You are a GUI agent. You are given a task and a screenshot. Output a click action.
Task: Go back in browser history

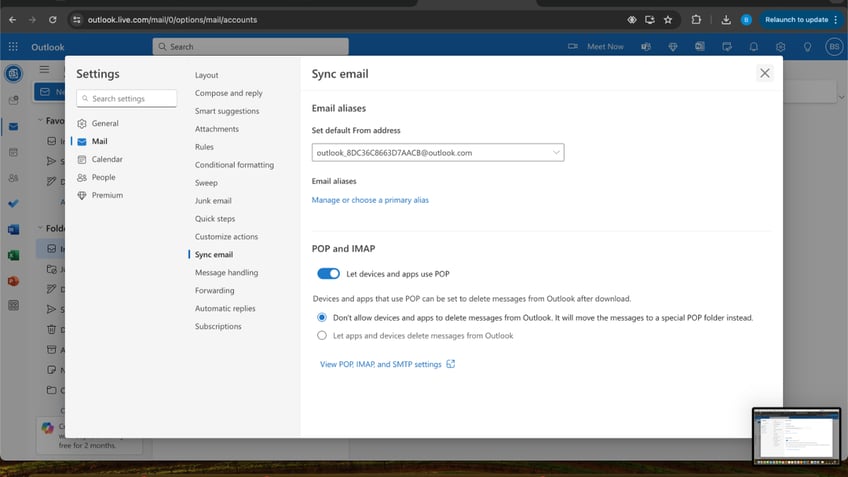[12, 19]
